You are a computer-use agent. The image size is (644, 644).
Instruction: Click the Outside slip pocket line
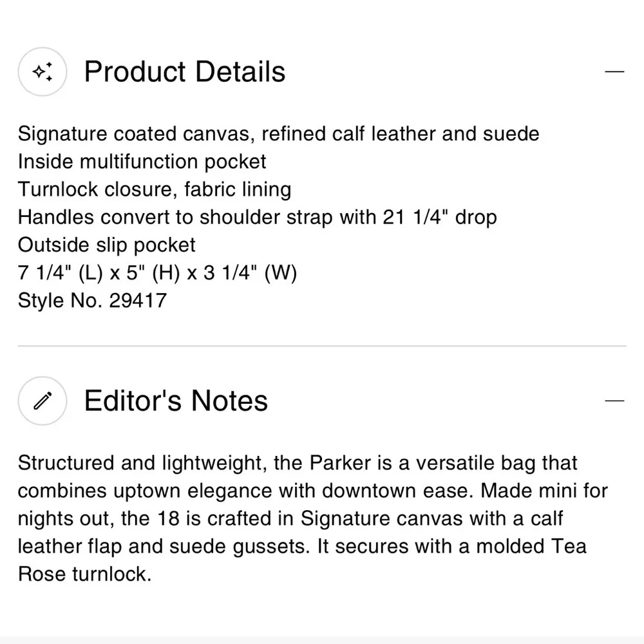click(x=107, y=245)
